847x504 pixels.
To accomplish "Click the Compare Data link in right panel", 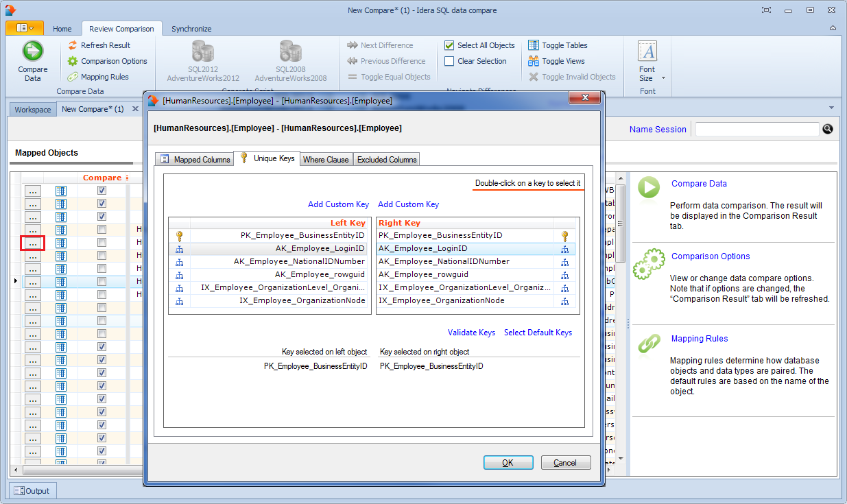I will [699, 184].
